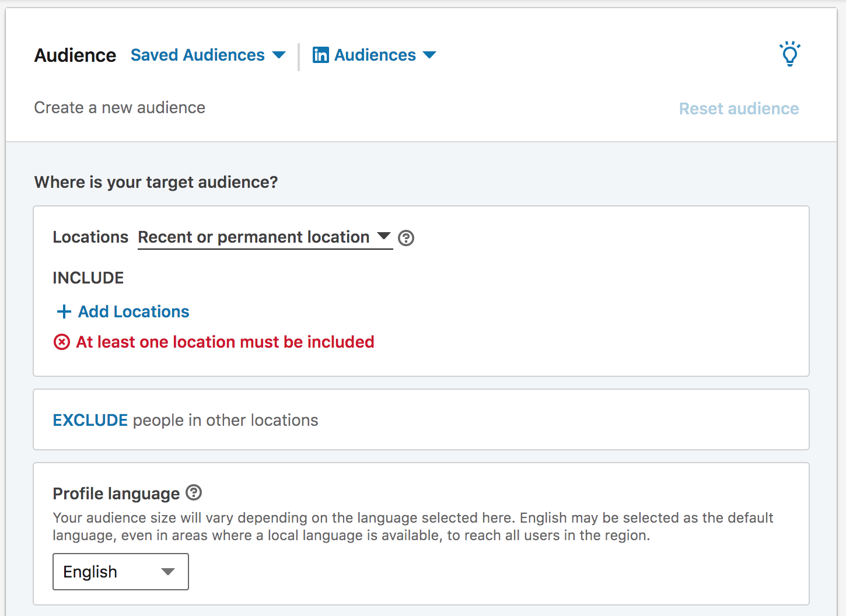Click the plus icon before Add Locations
This screenshot has height=616, width=846.
click(x=64, y=311)
